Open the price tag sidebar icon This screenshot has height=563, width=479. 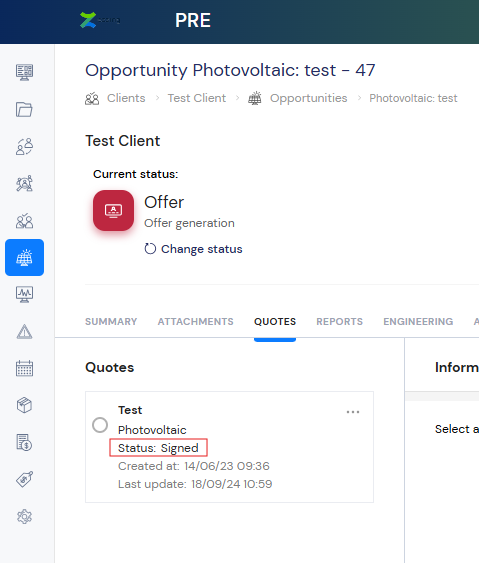pos(24,479)
